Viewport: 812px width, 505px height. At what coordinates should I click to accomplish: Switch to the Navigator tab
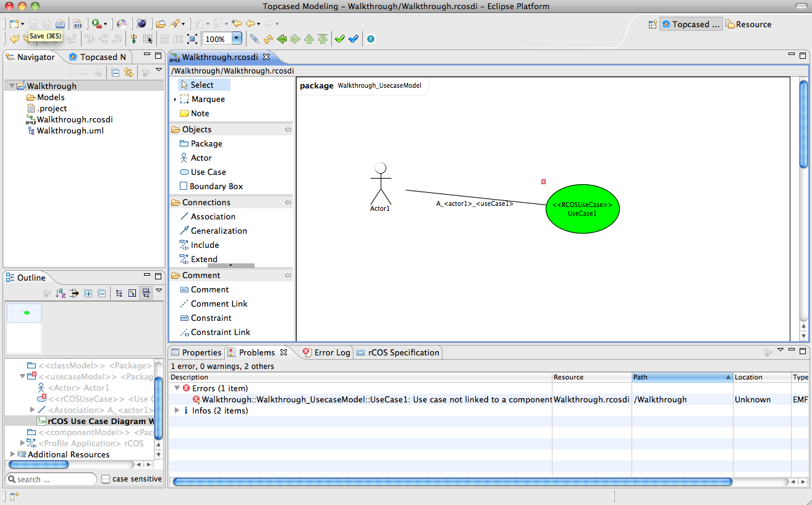pos(30,57)
